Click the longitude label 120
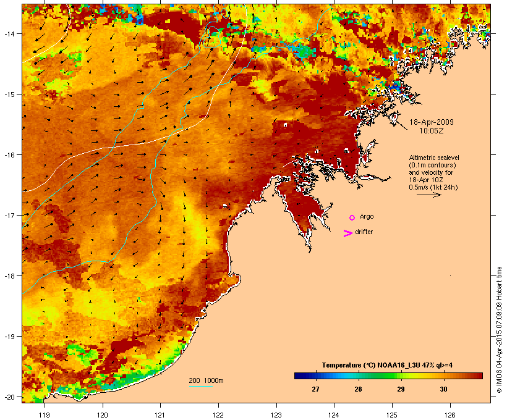The width and height of the screenshot is (507, 420). tap(103, 415)
